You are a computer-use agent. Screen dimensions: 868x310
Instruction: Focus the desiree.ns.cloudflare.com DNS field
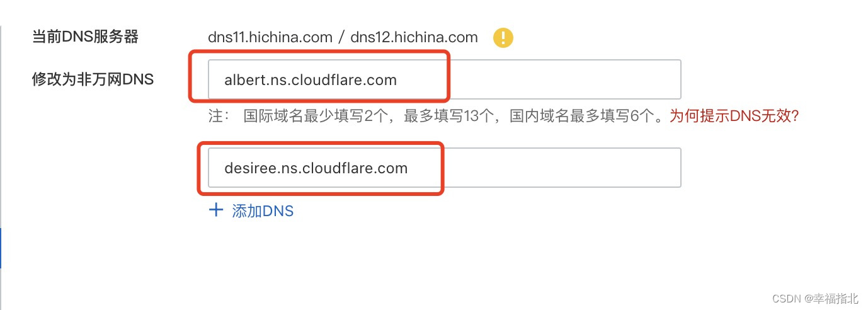pos(445,168)
